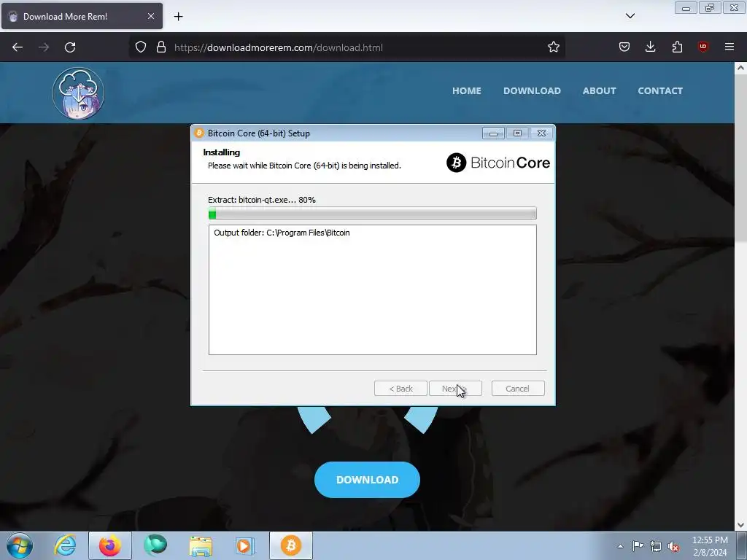Open the HOME navigation link
747x560 pixels.
[466, 90]
